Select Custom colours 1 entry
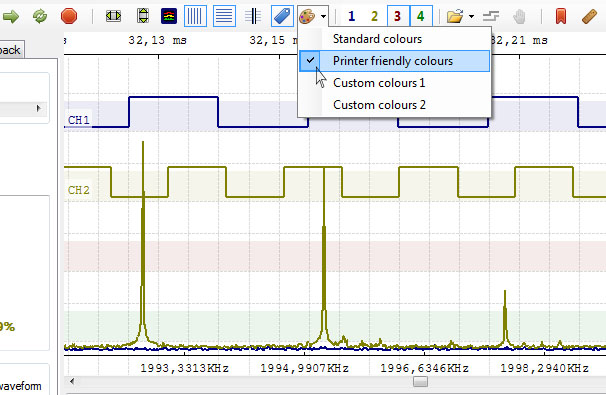The height and width of the screenshot is (395, 606). [x=394, y=83]
